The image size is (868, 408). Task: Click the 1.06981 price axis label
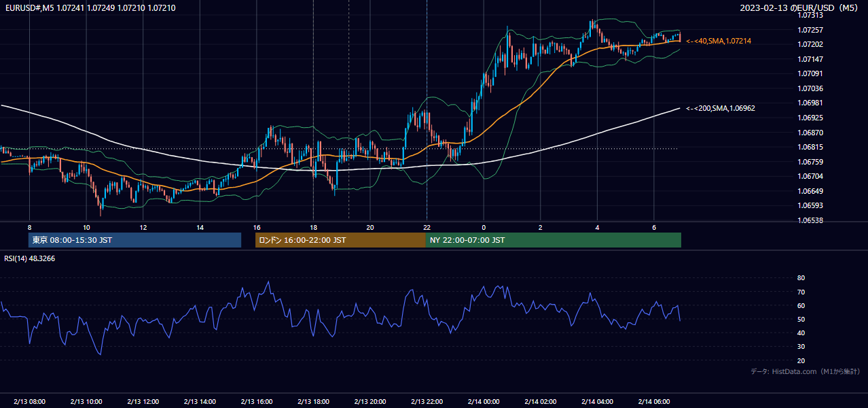click(x=810, y=103)
